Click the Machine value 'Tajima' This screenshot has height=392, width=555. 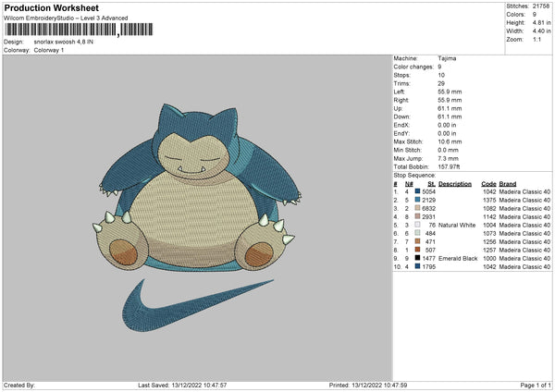[447, 58]
